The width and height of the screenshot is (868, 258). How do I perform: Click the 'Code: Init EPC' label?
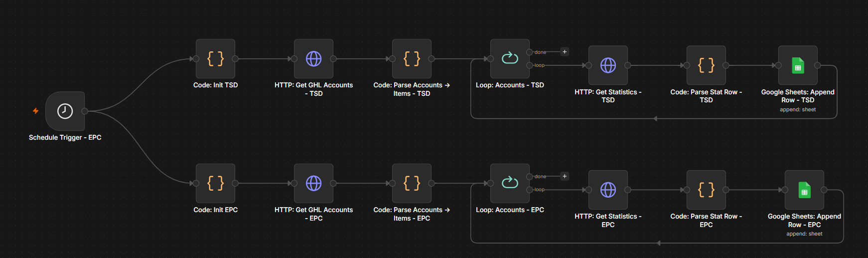pyautogui.click(x=215, y=210)
